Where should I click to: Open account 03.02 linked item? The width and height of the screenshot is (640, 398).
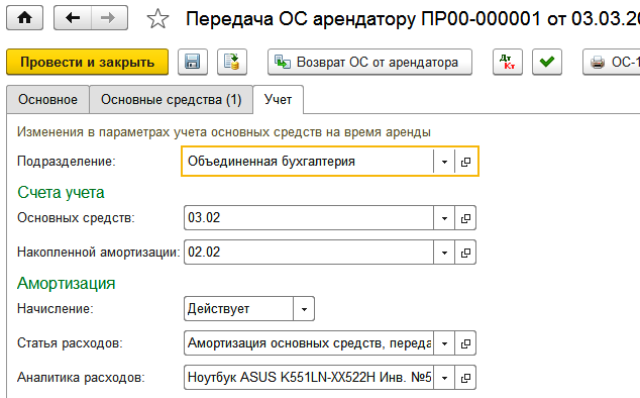[465, 218]
